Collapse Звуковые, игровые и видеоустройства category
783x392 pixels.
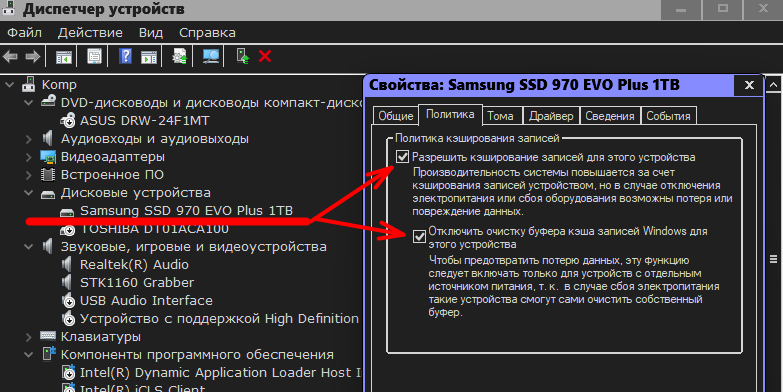click(29, 247)
